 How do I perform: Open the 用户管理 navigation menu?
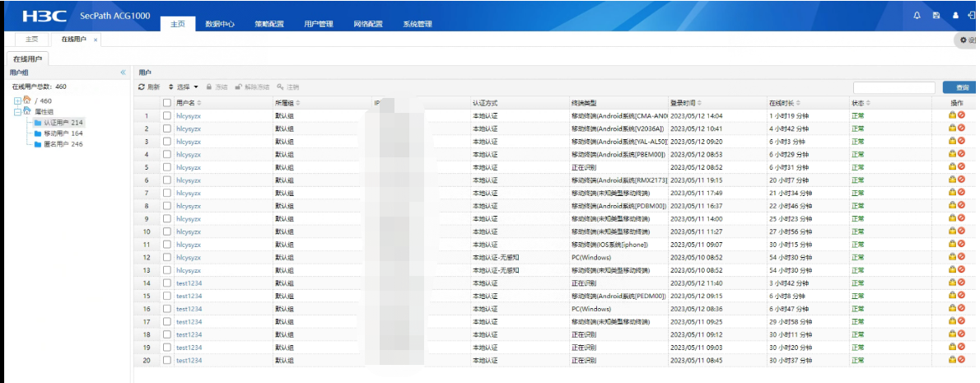tap(319, 24)
